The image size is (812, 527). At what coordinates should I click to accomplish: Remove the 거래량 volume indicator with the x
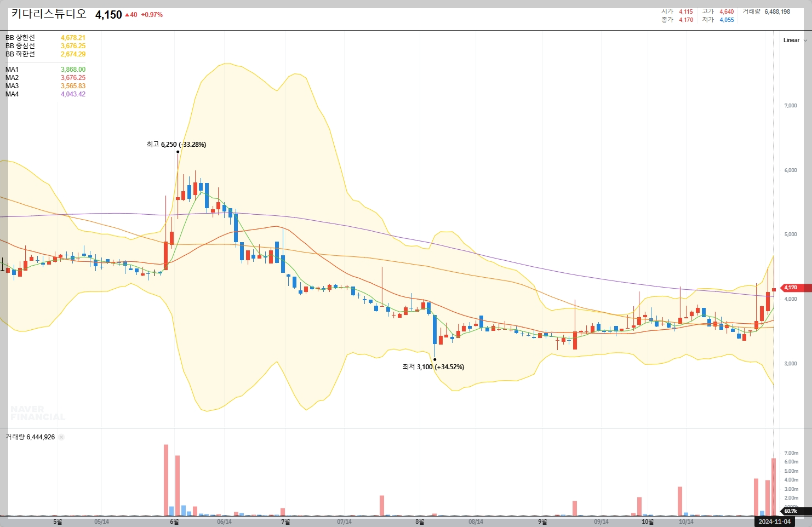61,437
